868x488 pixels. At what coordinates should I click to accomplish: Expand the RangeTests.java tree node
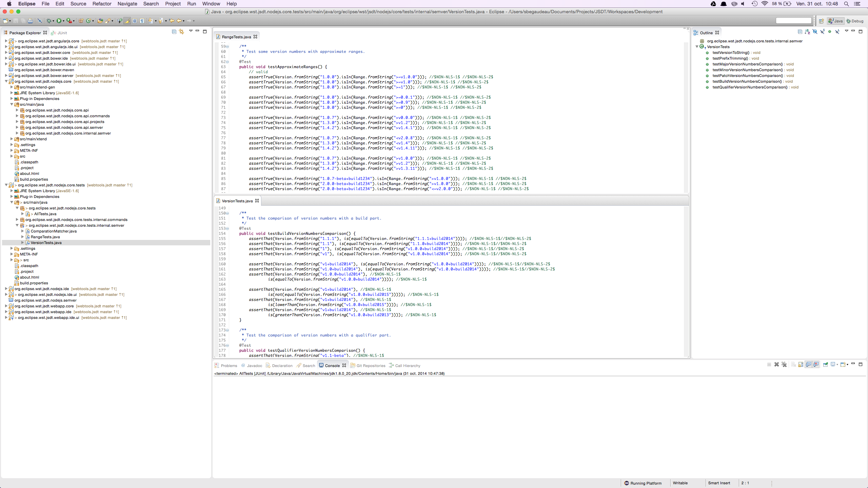[23, 237]
